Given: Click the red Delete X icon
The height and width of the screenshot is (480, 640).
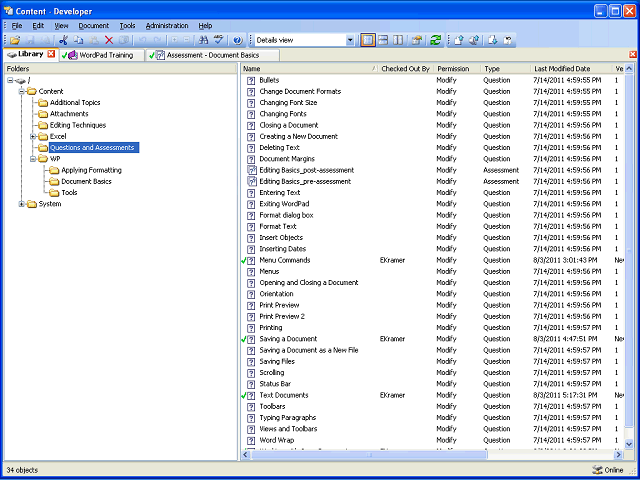Looking at the screenshot, I should tap(109, 40).
